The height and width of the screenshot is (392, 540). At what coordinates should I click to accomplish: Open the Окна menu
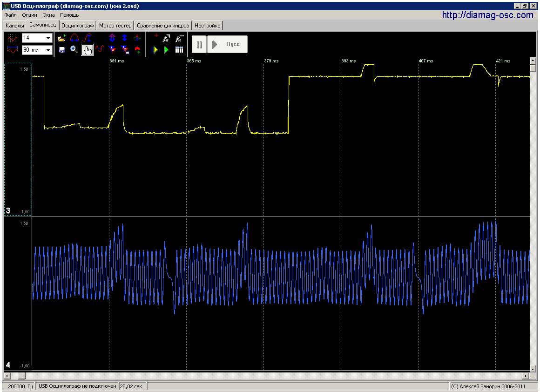click(x=48, y=15)
